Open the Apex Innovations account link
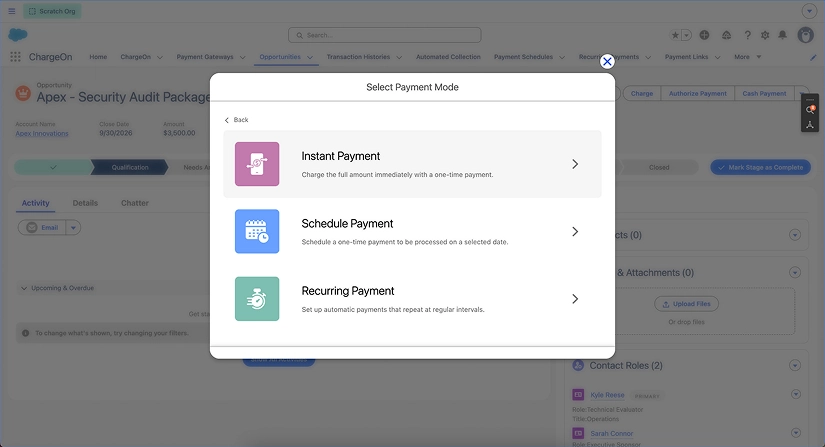The width and height of the screenshot is (825, 447). click(42, 134)
